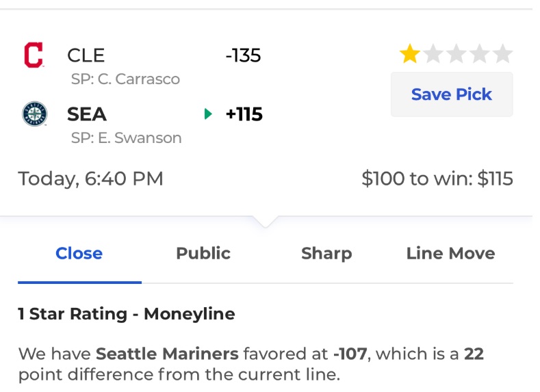Switch to the Public tab
540x392 pixels.
click(x=203, y=254)
